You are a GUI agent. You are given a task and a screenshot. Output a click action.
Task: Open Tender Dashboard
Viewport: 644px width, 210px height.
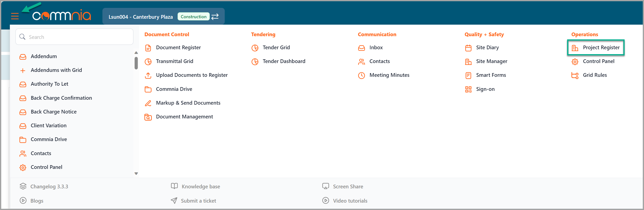[x=284, y=61]
